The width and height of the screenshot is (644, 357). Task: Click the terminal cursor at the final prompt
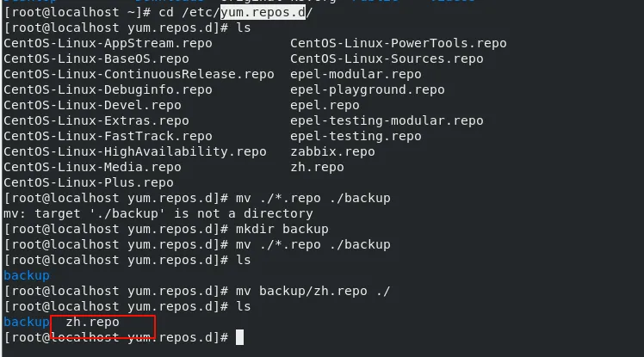click(x=239, y=337)
